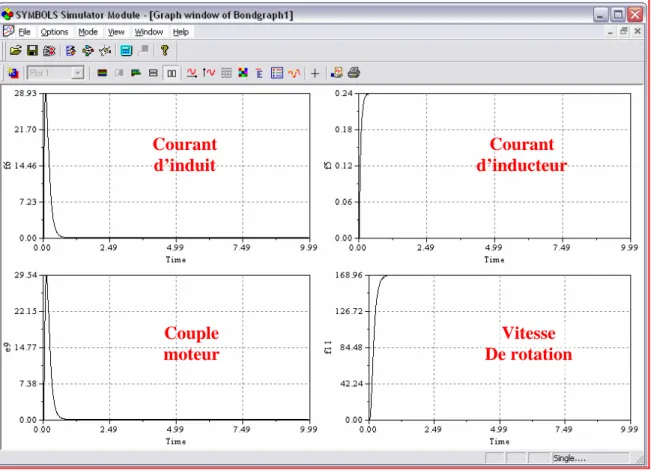Screen dimensions: 651x473
Task: Click the export graph image icon
Action: pos(336,73)
